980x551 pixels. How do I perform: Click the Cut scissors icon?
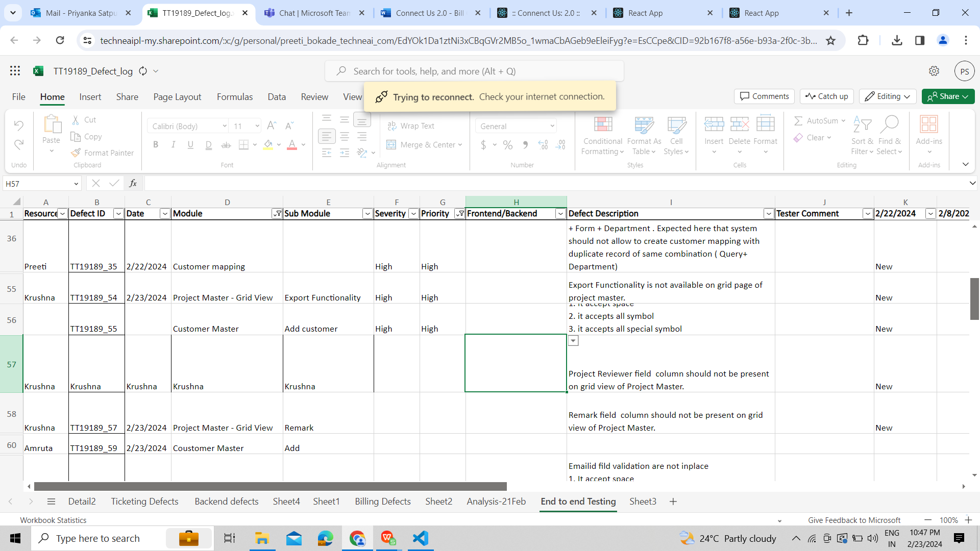[x=76, y=120]
